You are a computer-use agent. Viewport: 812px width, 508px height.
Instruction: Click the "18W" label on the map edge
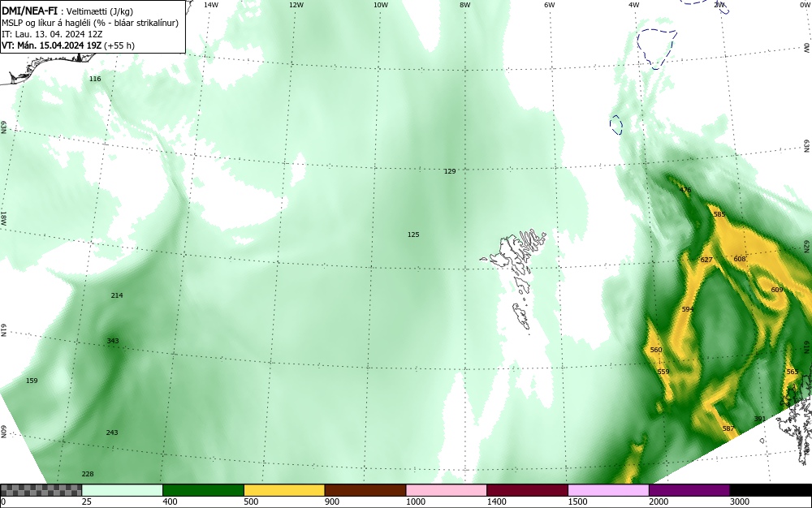(x=3, y=217)
